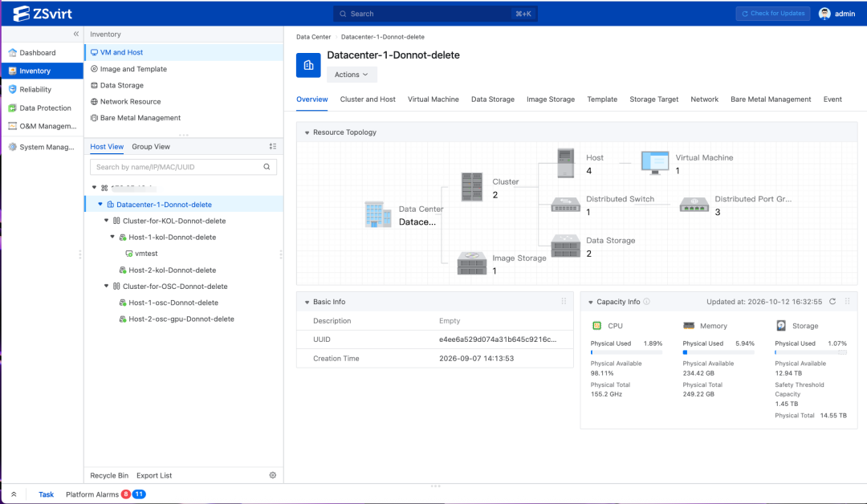
Task: Select vmtest in the inventory tree
Action: pyautogui.click(x=146, y=254)
